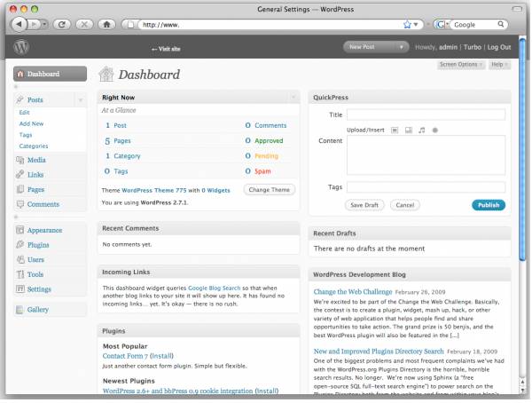Select the Edit posts submenu item

[25, 113]
